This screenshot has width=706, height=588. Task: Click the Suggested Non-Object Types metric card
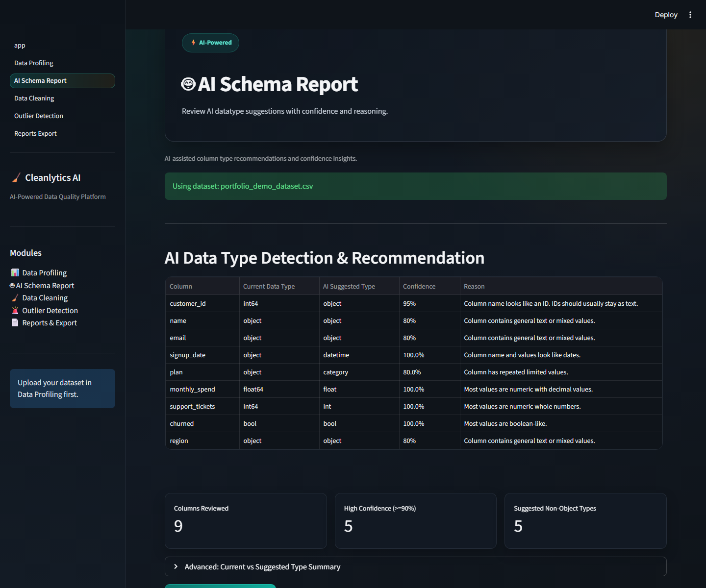point(585,521)
